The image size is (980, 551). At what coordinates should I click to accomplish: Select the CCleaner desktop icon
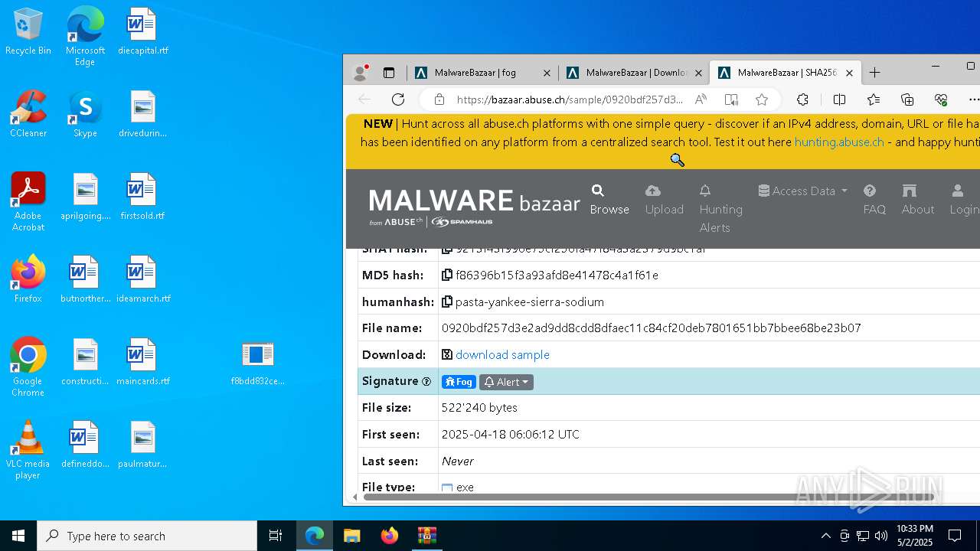pos(28,115)
